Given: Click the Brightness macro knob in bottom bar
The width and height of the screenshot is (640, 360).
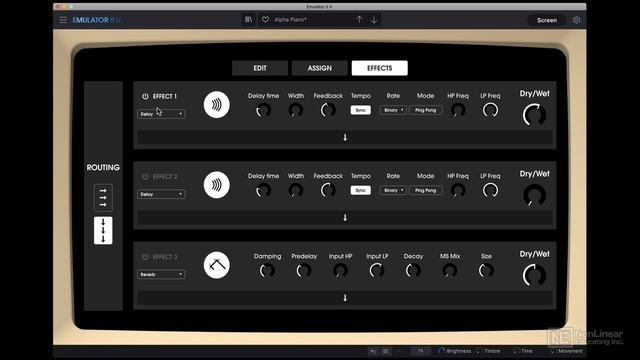Looking at the screenshot, I should [x=442, y=351].
